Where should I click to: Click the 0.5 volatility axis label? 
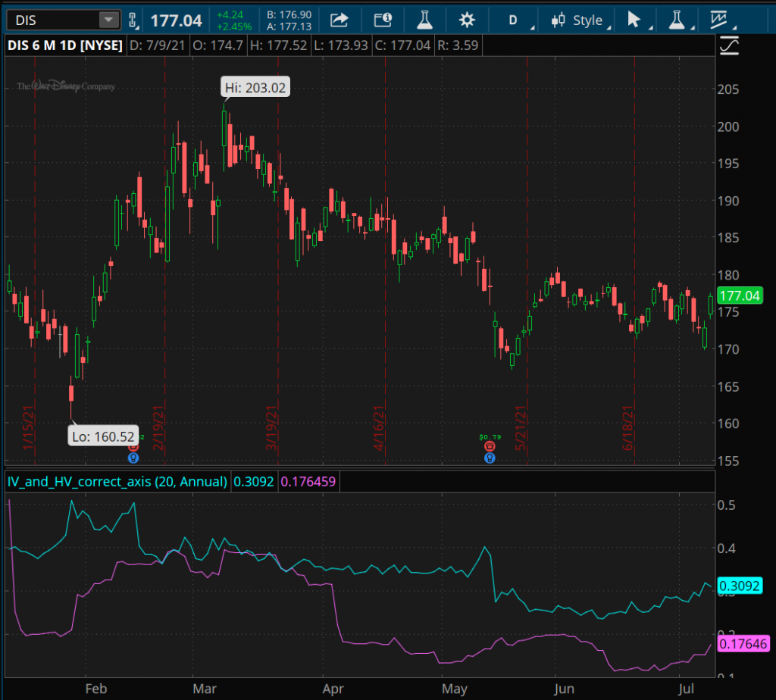coord(727,505)
